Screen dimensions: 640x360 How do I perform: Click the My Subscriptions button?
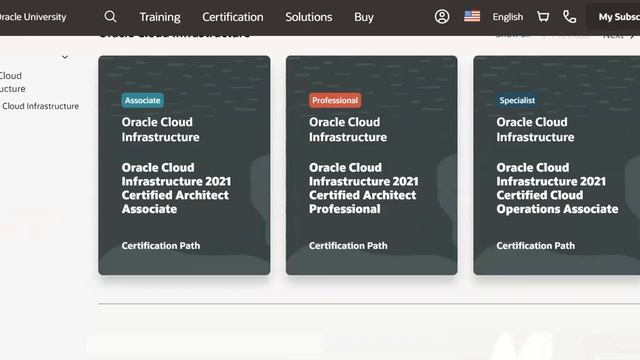614,17
